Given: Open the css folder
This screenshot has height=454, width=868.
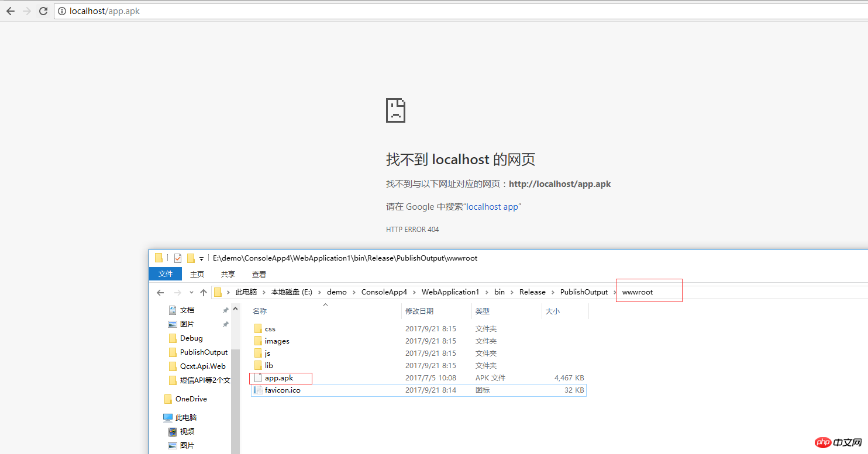Looking at the screenshot, I should click(x=270, y=328).
